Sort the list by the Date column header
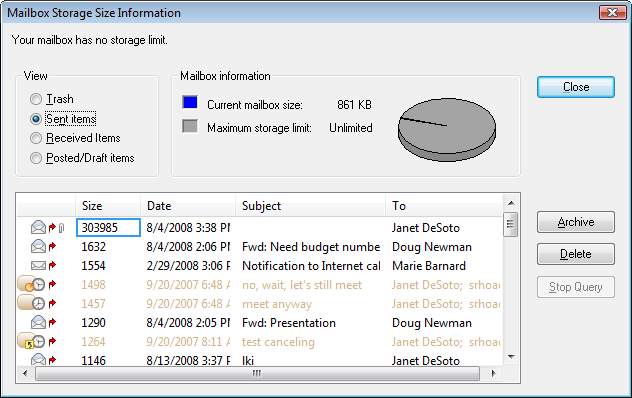Viewport: 632px width, 398px height. (188, 206)
